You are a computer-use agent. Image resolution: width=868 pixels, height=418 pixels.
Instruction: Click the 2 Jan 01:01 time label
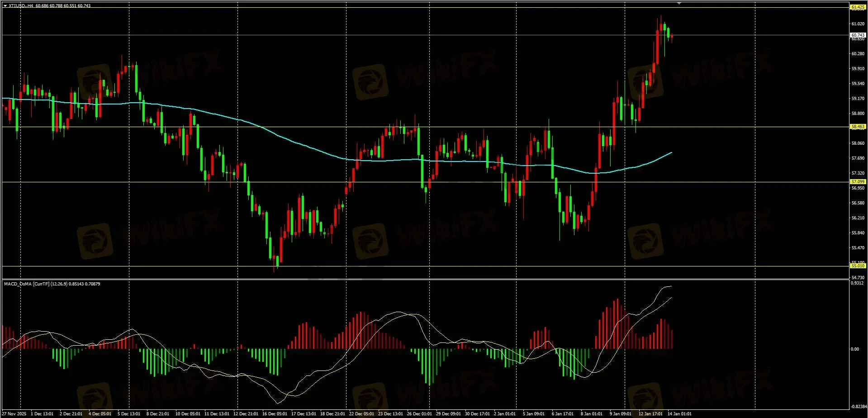tap(505, 414)
